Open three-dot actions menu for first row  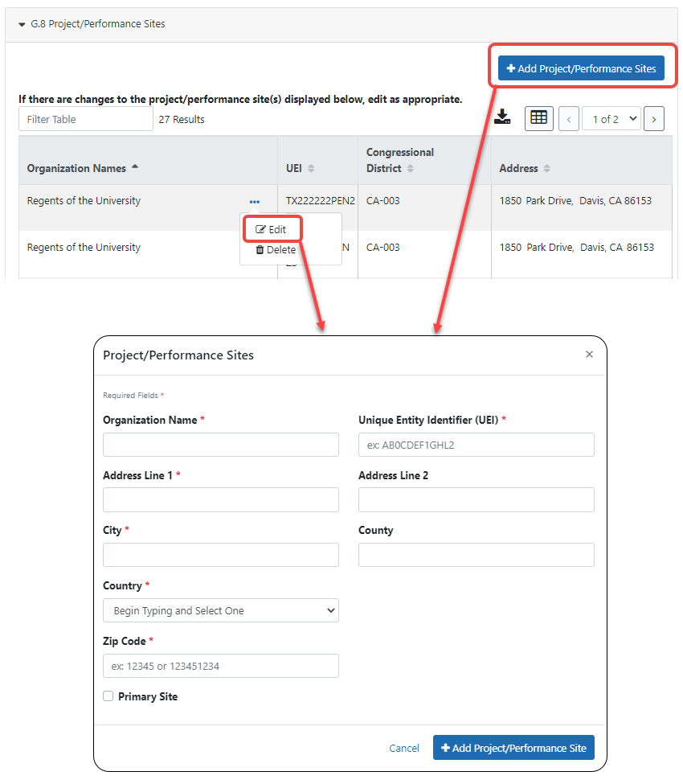254,202
